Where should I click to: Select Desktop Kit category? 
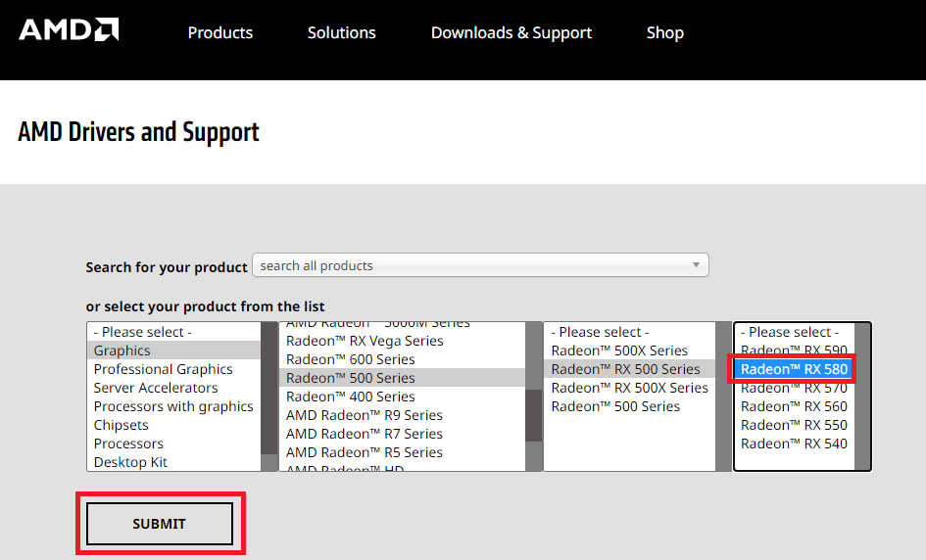(173, 462)
